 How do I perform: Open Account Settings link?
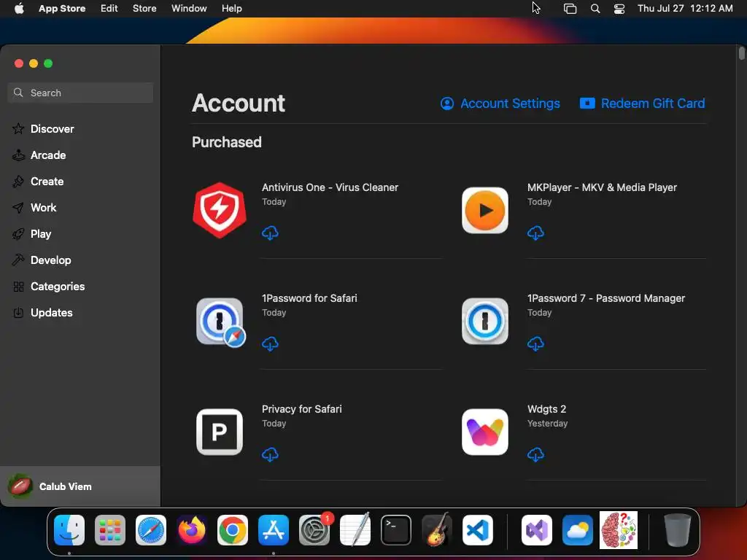[500, 104]
